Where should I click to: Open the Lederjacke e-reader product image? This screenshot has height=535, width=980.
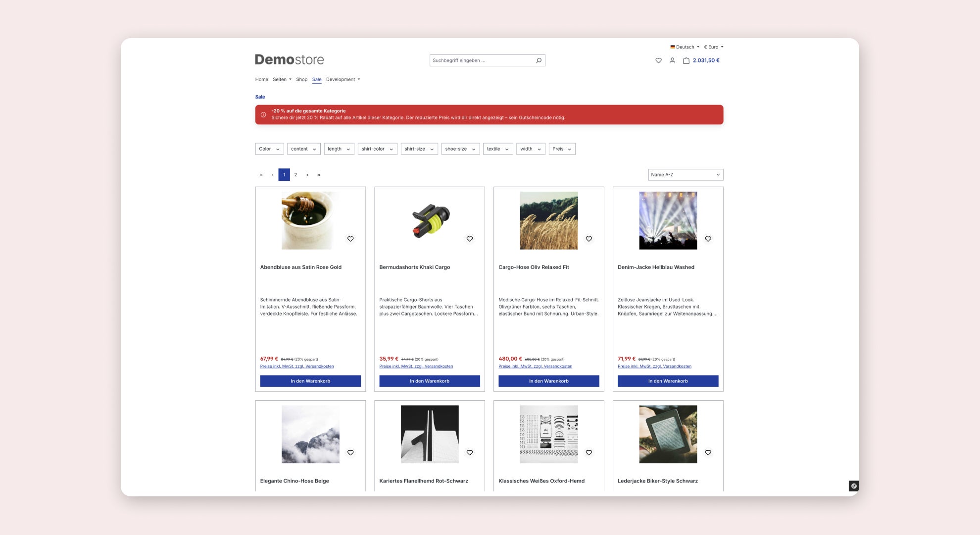(668, 434)
